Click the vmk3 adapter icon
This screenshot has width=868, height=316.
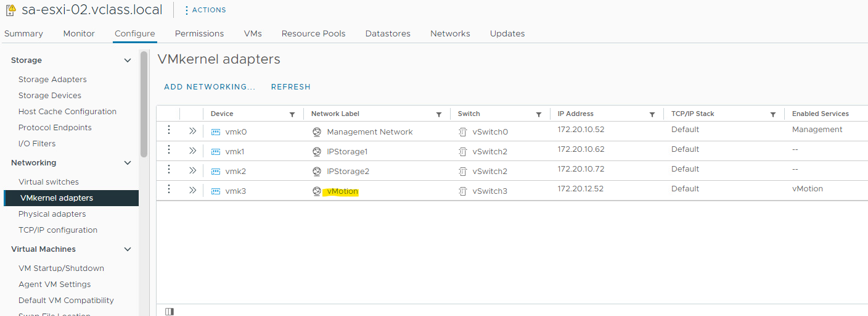click(x=216, y=191)
